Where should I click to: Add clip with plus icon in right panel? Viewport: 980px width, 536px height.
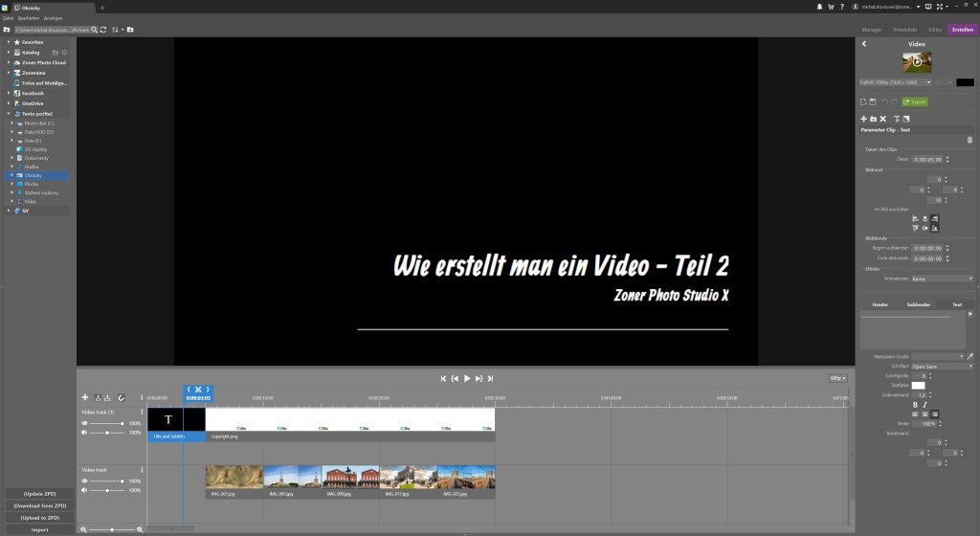point(864,119)
